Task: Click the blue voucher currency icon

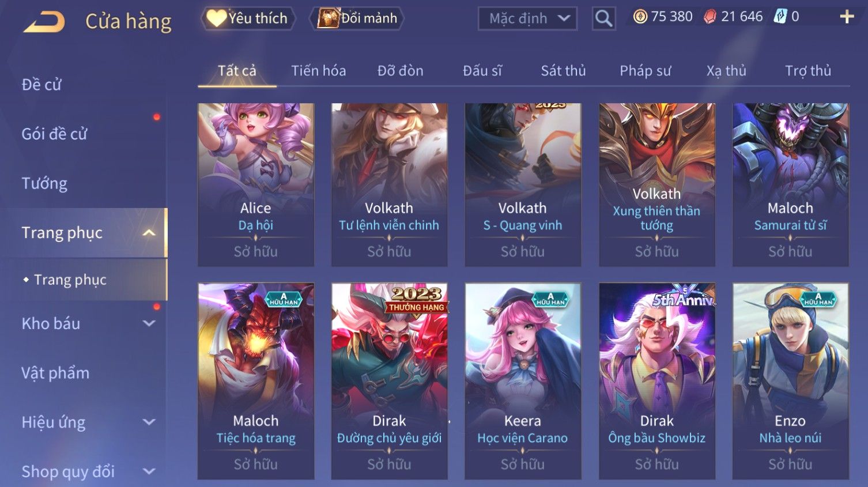Action: 780,17
